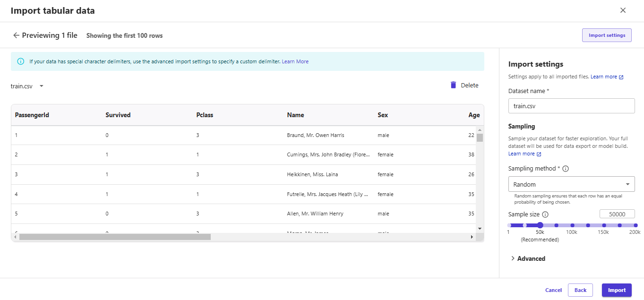Image resolution: width=644 pixels, height=300 pixels.
Task: Click the info icon in the delimiter banner
Action: coord(21,61)
